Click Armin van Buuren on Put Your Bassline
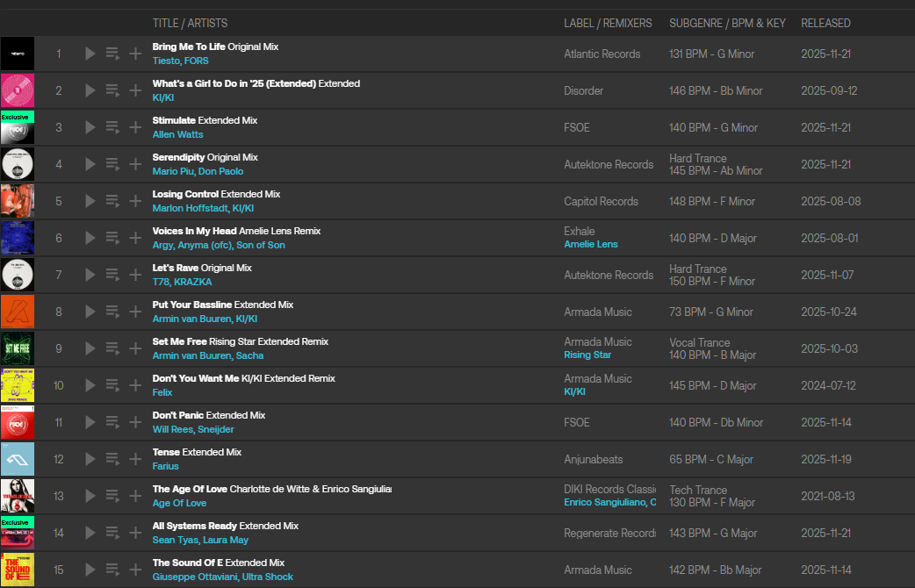The height and width of the screenshot is (588, 915). coord(191,319)
